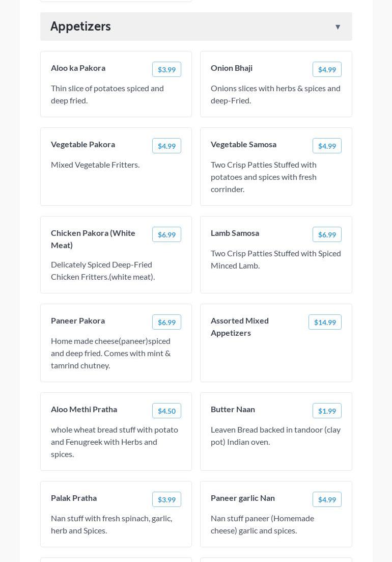This screenshot has height=562, width=392.
Task: Collapse the Appetizers section arrow
Action: pyautogui.click(x=338, y=27)
